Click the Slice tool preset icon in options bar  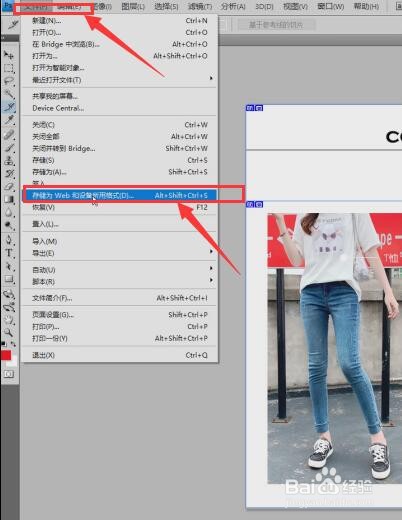[x=13, y=24]
